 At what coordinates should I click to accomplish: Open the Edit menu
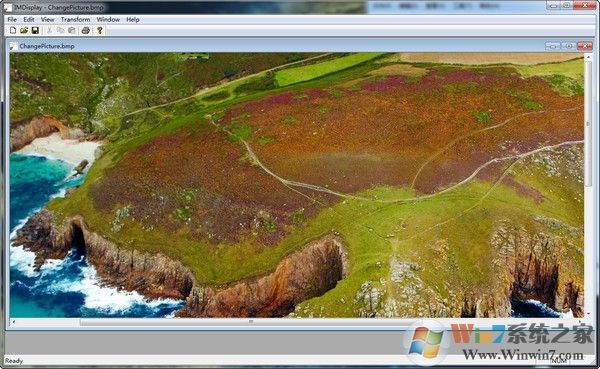(x=29, y=20)
